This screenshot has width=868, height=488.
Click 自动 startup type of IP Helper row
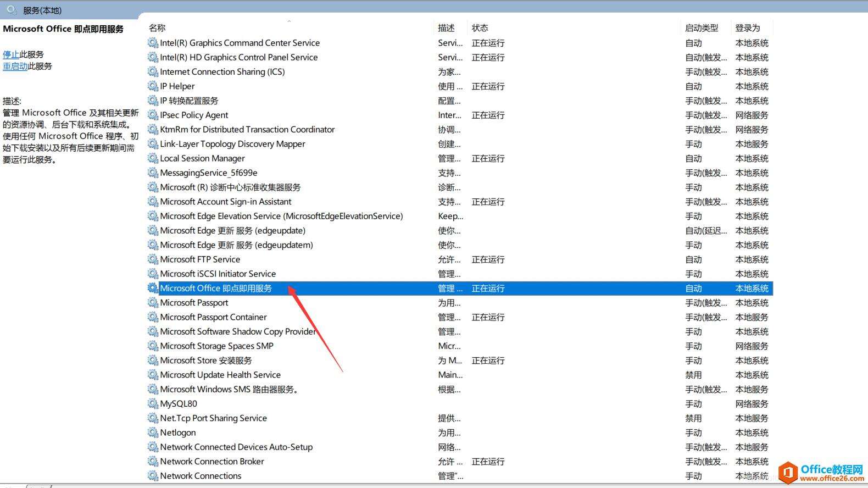point(693,86)
